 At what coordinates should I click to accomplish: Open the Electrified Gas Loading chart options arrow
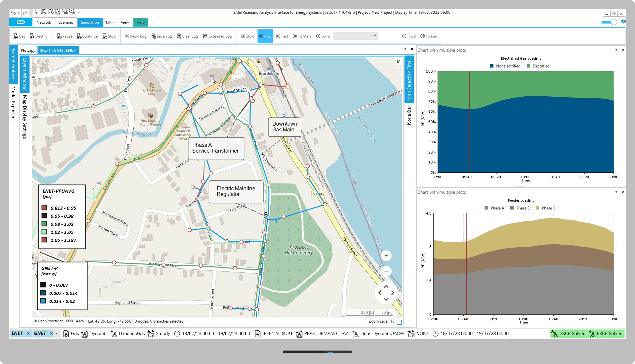click(616, 50)
